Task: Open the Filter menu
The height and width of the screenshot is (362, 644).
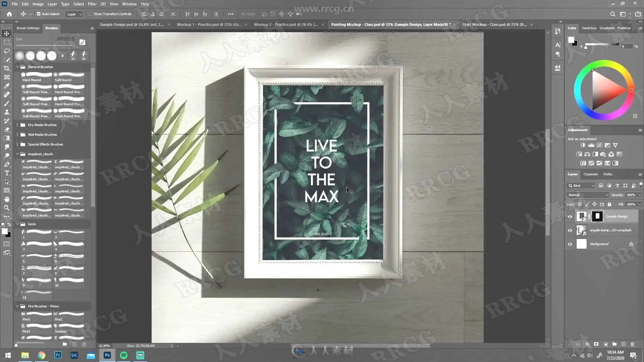Action: [92, 4]
